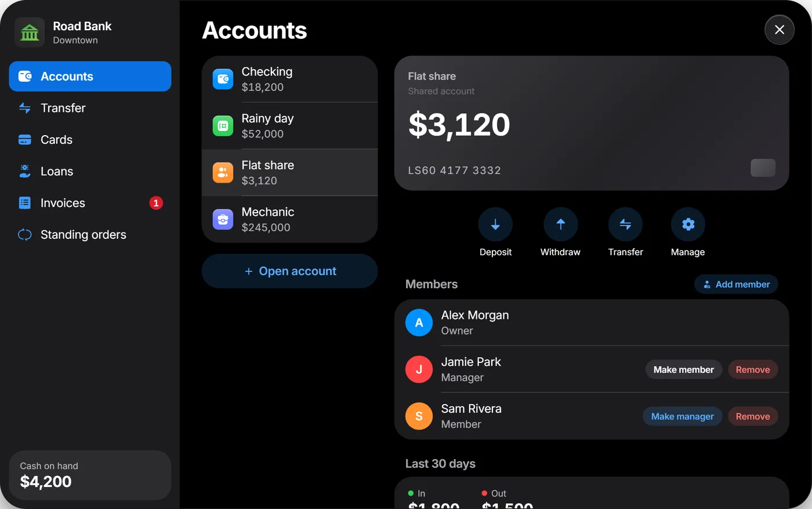This screenshot has width=812, height=509.
Task: Select the Mechanic account row
Action: 289,220
